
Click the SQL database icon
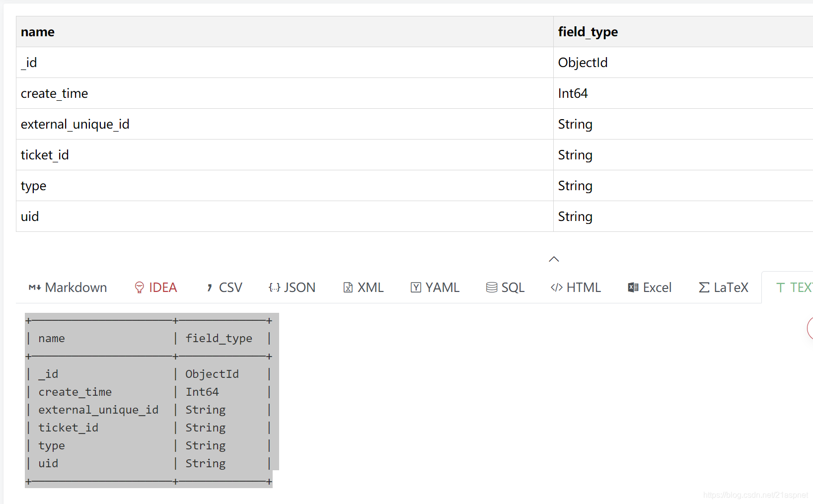(x=492, y=288)
